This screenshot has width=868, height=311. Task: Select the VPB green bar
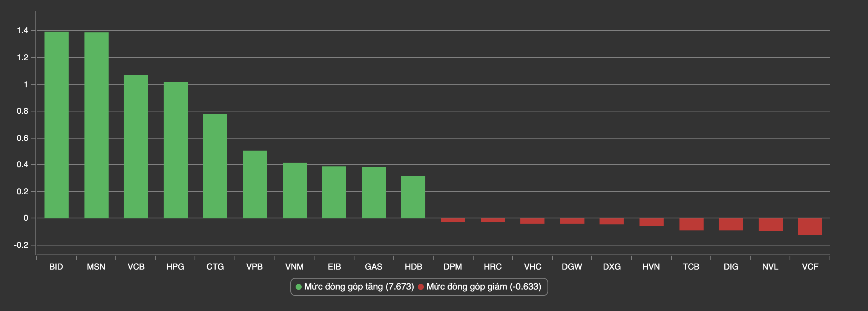pos(255,184)
